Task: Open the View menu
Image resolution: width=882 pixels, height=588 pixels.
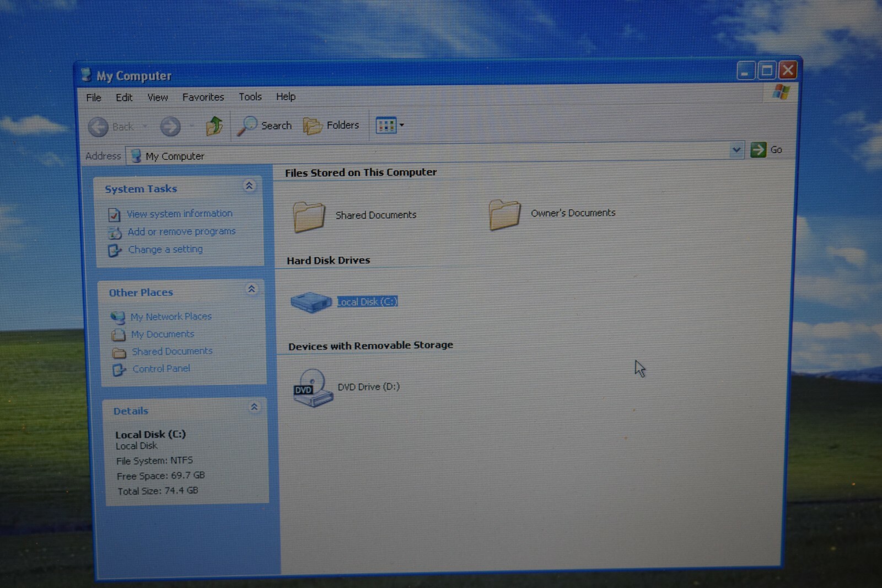Action: point(158,98)
